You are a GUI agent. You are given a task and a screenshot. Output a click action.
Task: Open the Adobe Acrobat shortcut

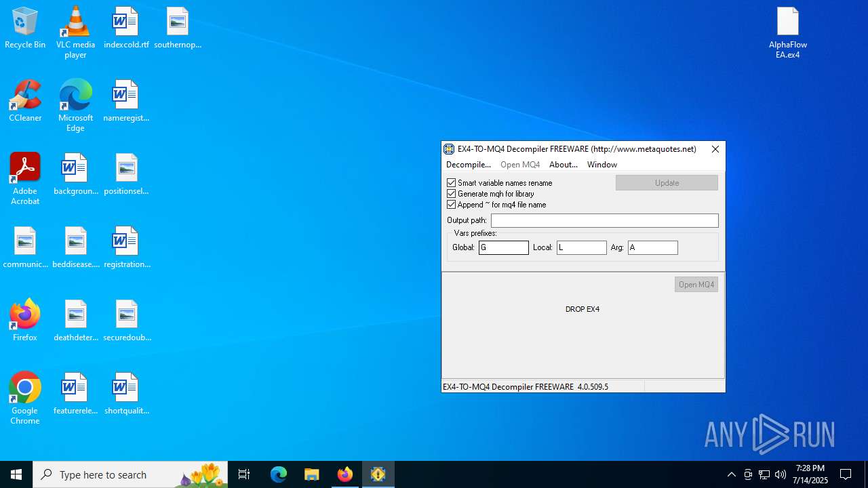click(25, 178)
